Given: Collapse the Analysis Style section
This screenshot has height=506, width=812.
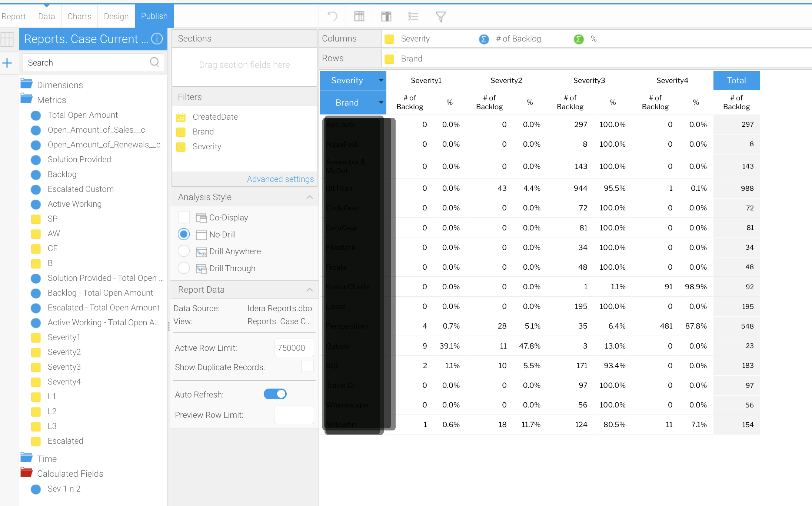Looking at the screenshot, I should pos(310,197).
